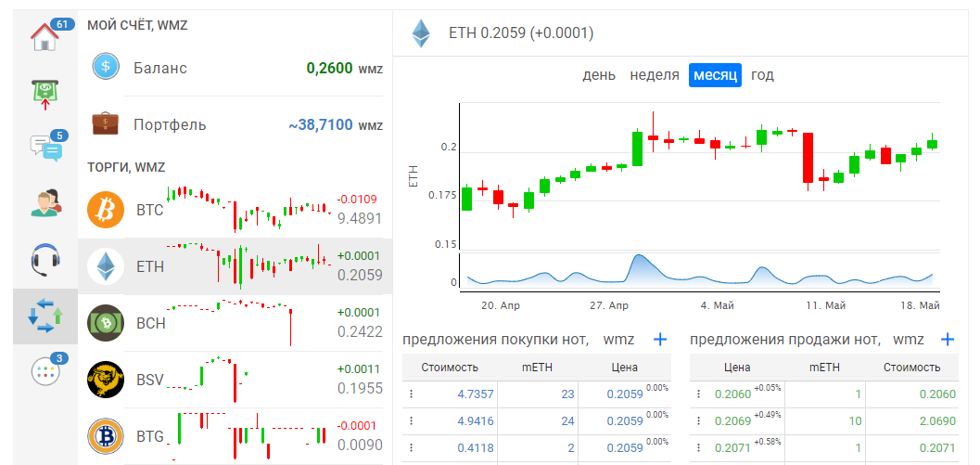Image resolution: width=980 pixels, height=465 pixels.
Task: Click the BSV dragon logo
Action: [106, 380]
